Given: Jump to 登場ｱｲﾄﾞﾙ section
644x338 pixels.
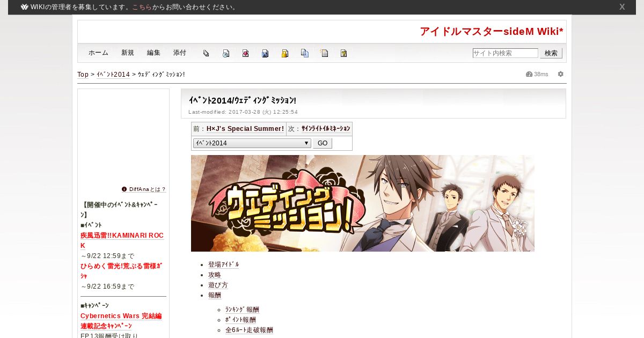Looking at the screenshot, I should coord(223,264).
